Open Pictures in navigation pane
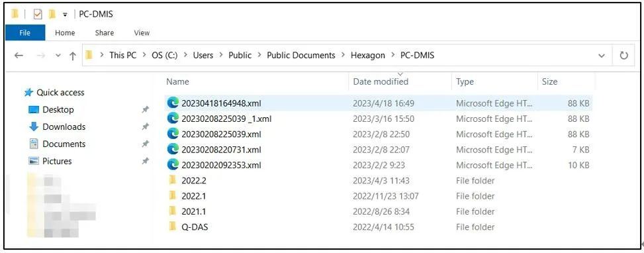The height and width of the screenshot is (253, 644). 57,161
